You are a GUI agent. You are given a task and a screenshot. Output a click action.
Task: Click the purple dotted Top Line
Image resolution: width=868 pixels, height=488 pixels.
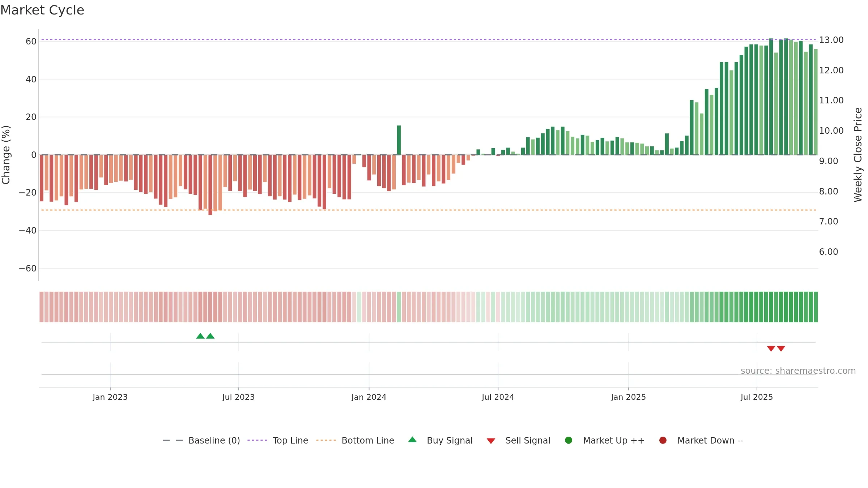429,39
